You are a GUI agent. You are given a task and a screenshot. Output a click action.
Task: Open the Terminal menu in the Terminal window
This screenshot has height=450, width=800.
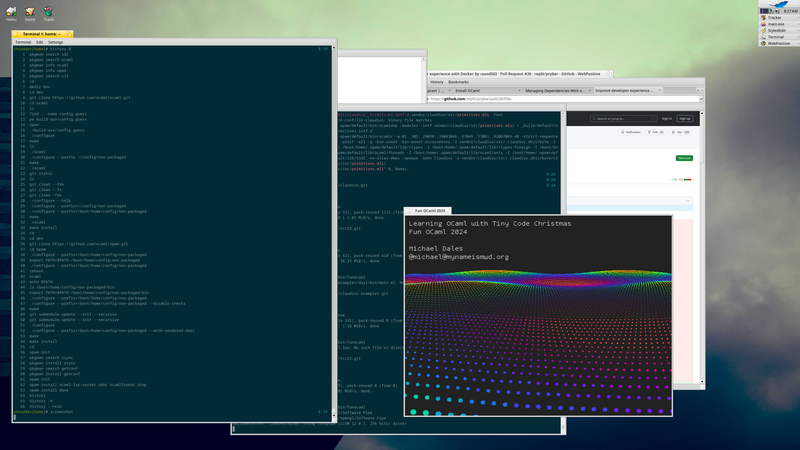point(23,42)
